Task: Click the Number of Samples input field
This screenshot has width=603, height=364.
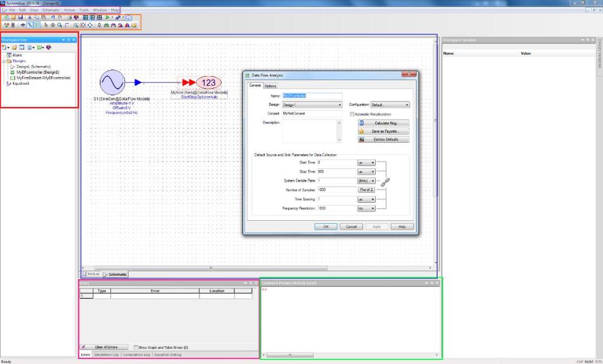Action: coord(336,190)
